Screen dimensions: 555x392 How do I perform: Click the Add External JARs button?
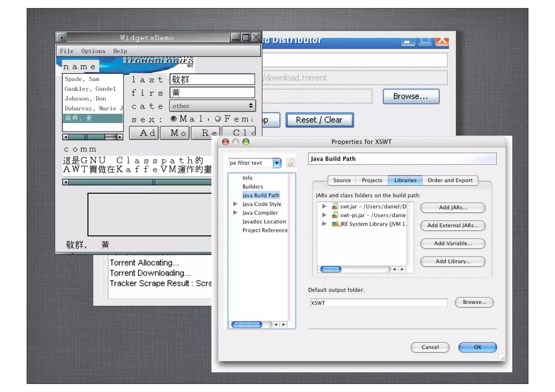click(453, 225)
